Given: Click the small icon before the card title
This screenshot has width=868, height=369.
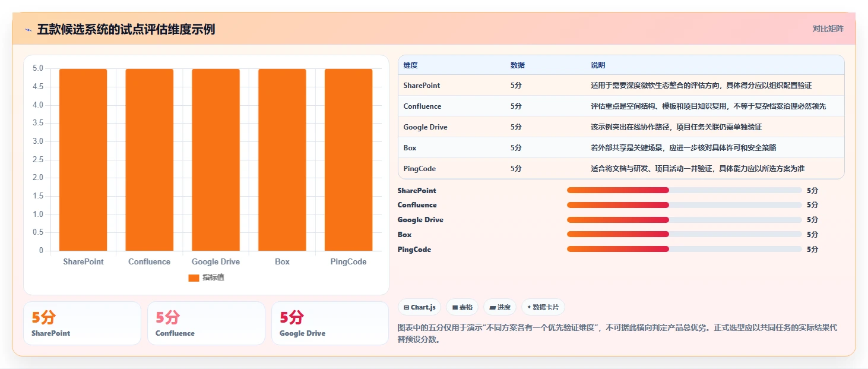Looking at the screenshot, I should pyautogui.click(x=28, y=30).
